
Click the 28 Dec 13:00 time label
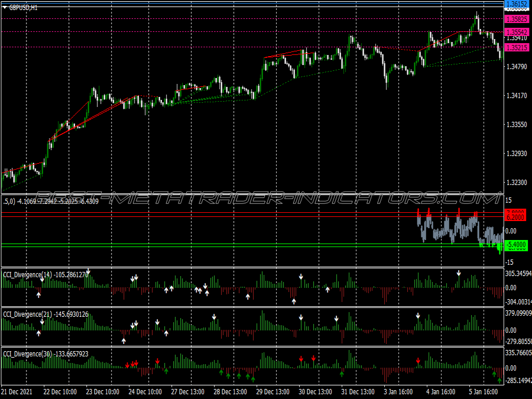[x=230, y=392]
